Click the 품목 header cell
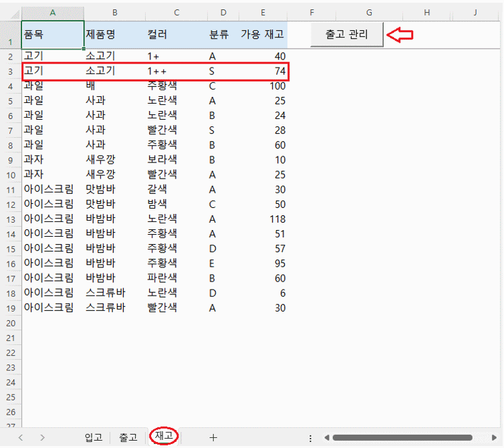This screenshot has height=448, width=504. tap(53, 35)
